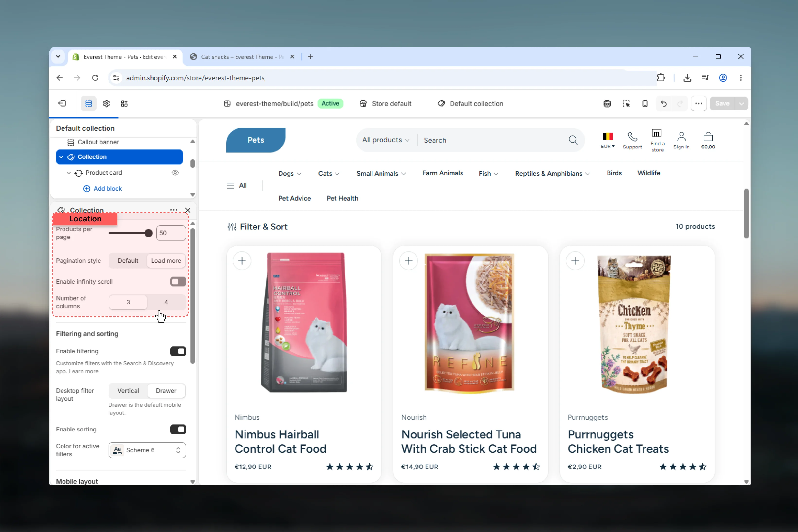The height and width of the screenshot is (532, 798).
Task: Reload the current browser page
Action: (95, 78)
